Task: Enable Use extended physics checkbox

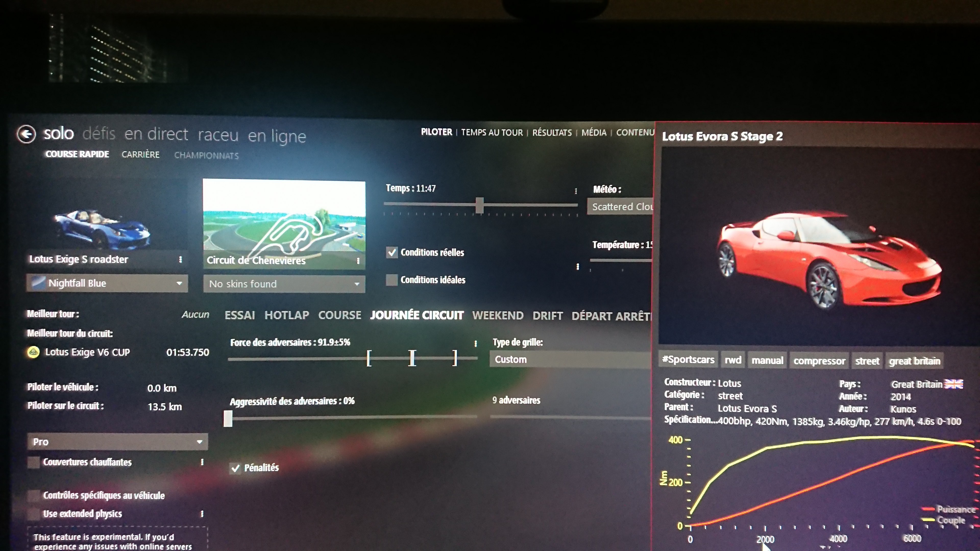Action: pos(33,514)
